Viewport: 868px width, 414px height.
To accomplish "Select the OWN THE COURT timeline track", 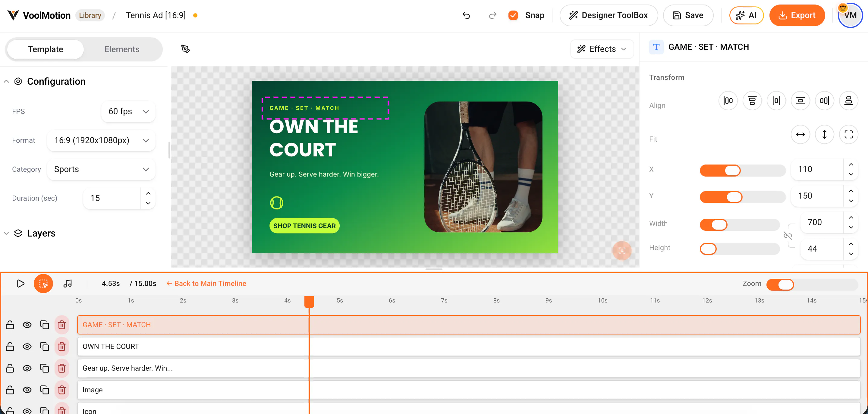I will [x=469, y=346].
